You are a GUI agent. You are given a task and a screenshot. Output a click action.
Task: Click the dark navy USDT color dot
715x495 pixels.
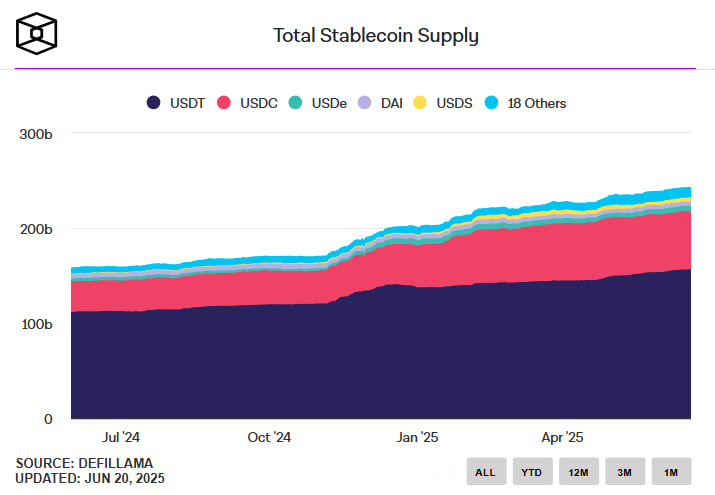point(154,102)
